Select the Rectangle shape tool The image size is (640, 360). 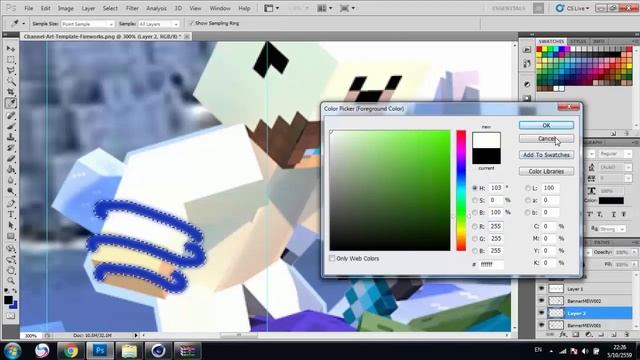pyautogui.click(x=11, y=236)
